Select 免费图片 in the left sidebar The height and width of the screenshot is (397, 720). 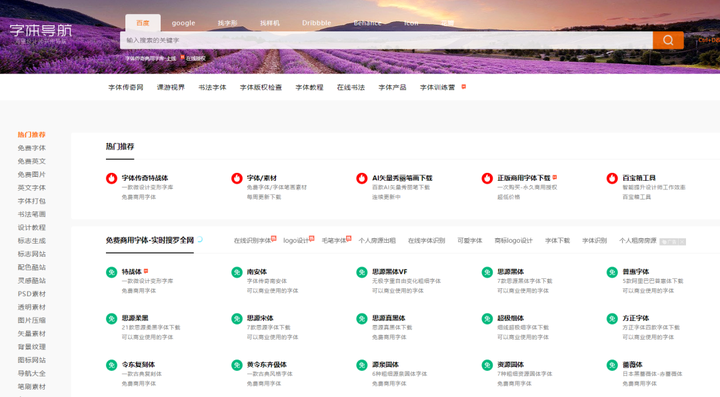pyautogui.click(x=32, y=174)
